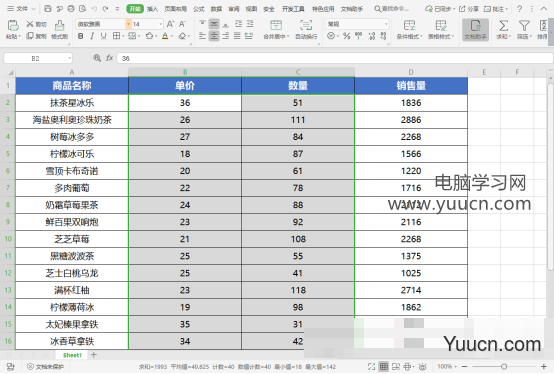
Task: Open the Filter funnel icon
Action: pyautogui.click(x=524, y=26)
